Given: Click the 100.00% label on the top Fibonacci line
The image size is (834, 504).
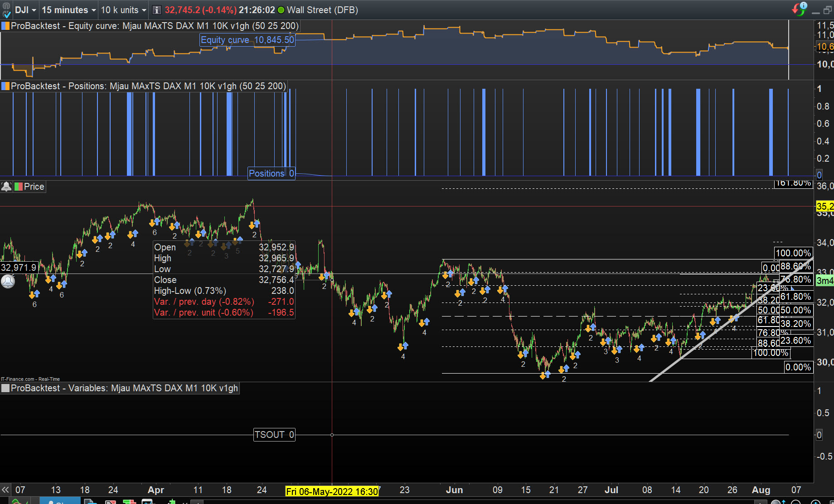Looking at the screenshot, I should click(x=793, y=253).
